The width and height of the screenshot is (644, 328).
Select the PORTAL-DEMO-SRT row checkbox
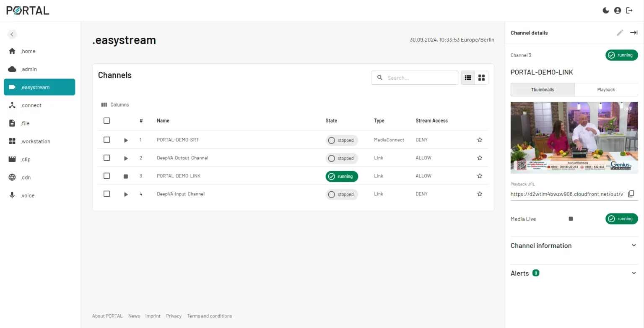106,140
